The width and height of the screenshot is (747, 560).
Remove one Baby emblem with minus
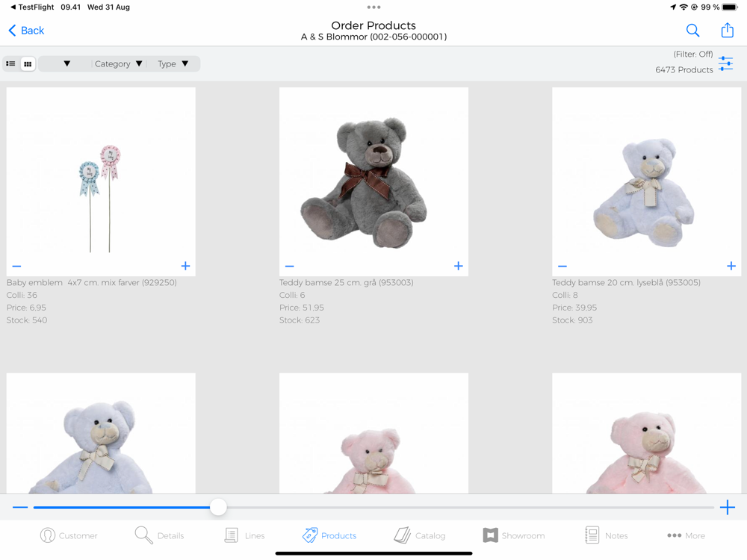pos(16,267)
